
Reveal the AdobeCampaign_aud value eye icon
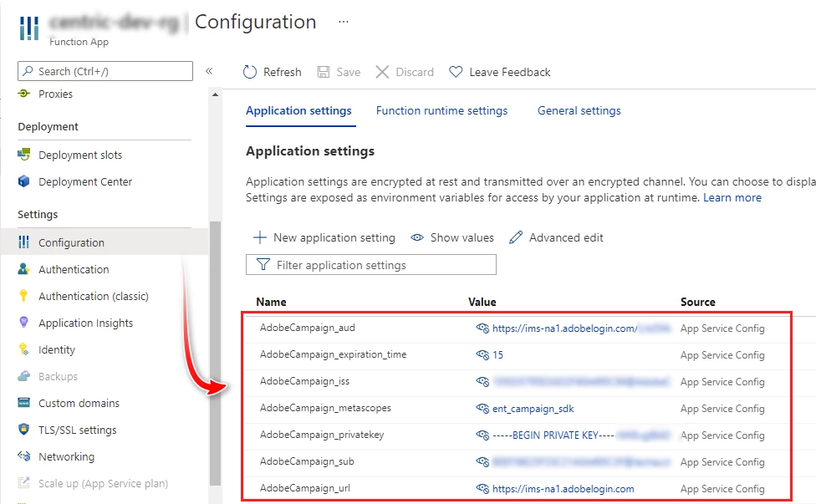(482, 328)
